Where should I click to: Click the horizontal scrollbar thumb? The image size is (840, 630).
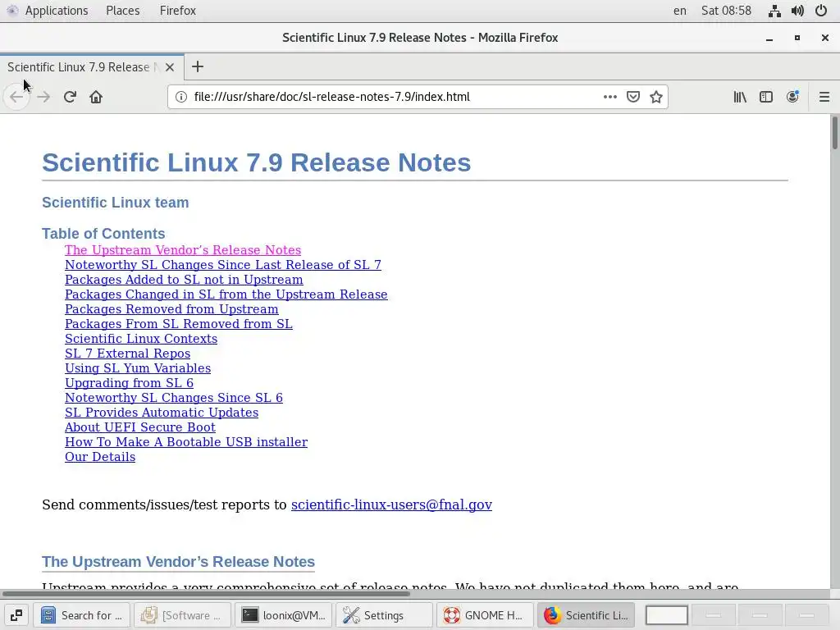206,594
